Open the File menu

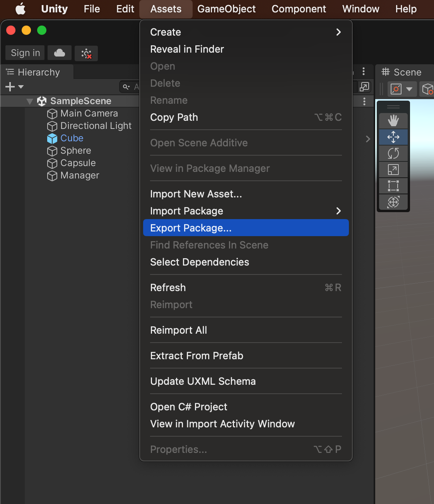pos(92,9)
